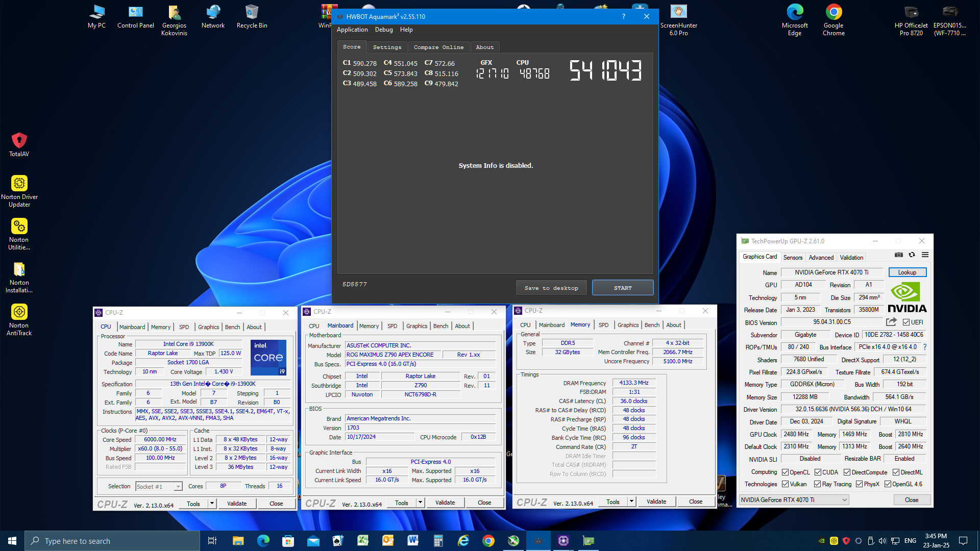
Task: Open the Recycle Bin desktop icon
Action: pyautogui.click(x=252, y=17)
